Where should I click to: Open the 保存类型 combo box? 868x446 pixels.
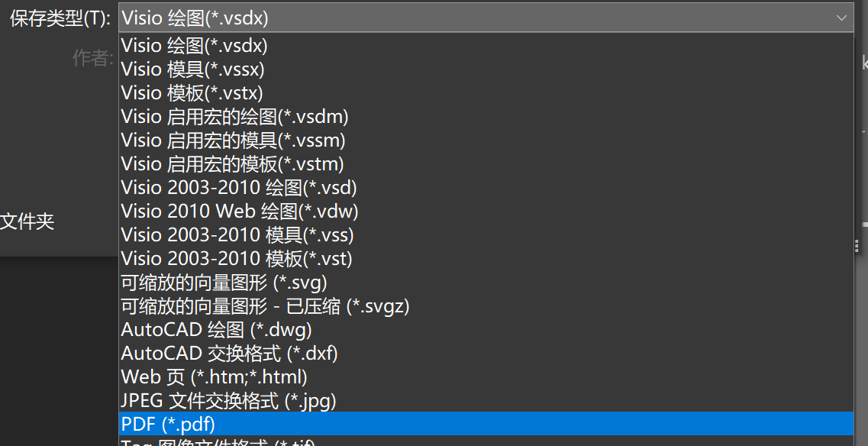(x=458, y=17)
